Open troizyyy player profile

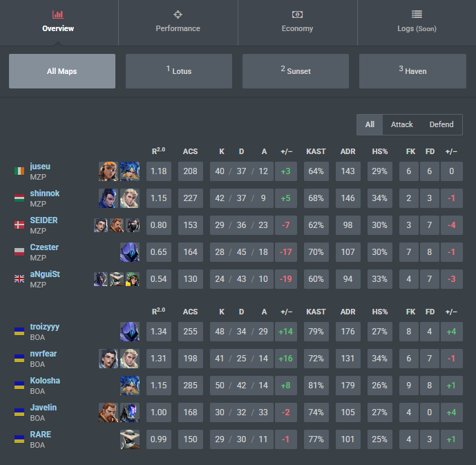point(45,327)
